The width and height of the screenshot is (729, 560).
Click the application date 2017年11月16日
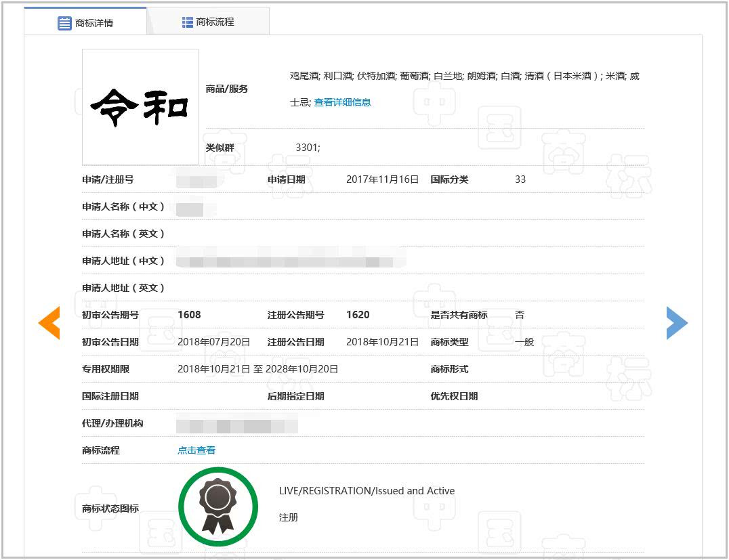(x=382, y=179)
